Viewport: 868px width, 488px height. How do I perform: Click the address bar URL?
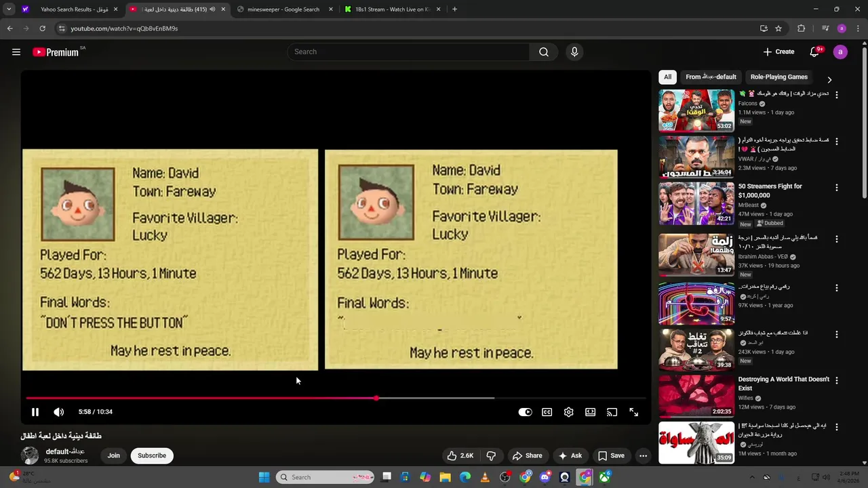[x=124, y=28]
